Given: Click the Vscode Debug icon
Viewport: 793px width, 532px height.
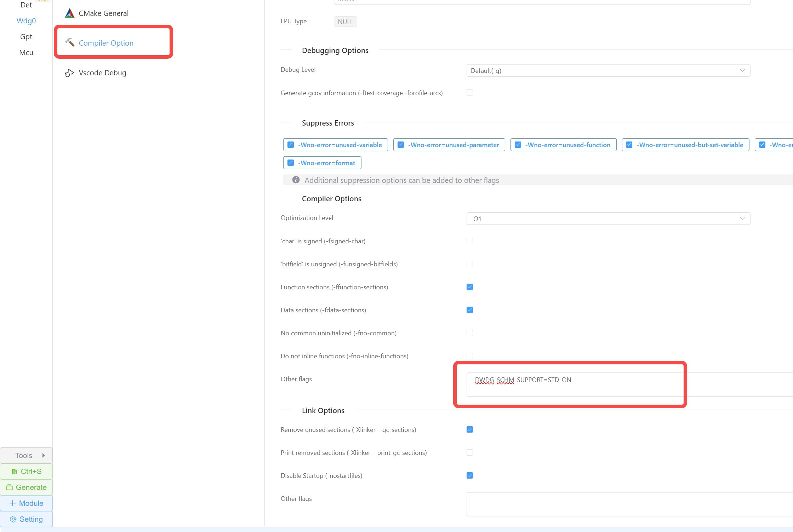Looking at the screenshot, I should coord(69,73).
